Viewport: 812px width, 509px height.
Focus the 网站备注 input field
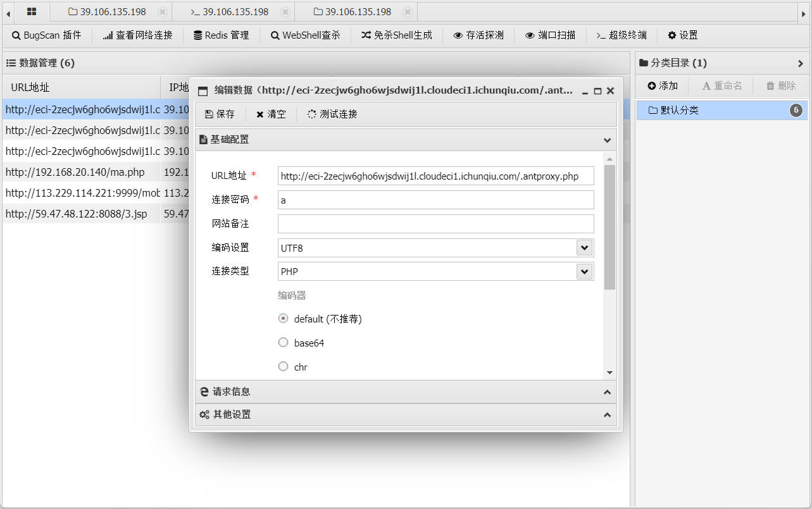[x=436, y=224]
